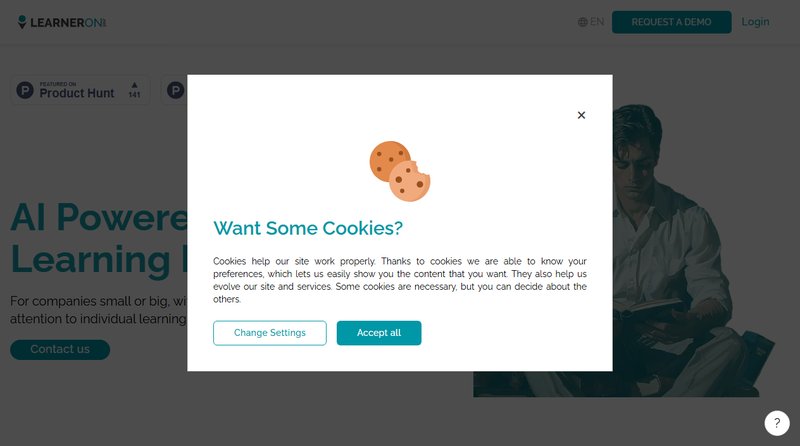Click the LearnerOn pin logo icon
The width and height of the screenshot is (800, 446).
(22, 22)
